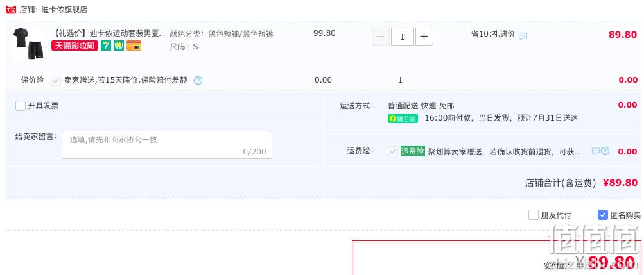Click the help question icon in 运费险 row
The image size is (644, 275).
(x=605, y=151)
